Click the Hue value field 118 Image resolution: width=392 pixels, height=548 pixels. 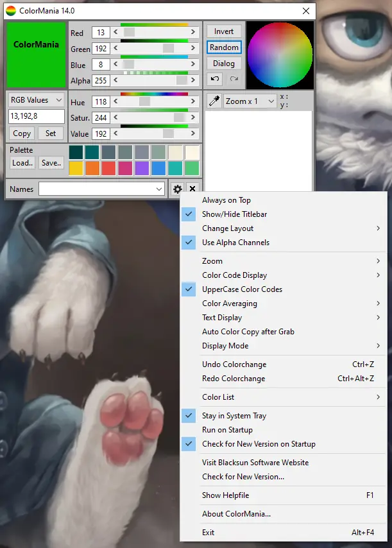(101, 101)
